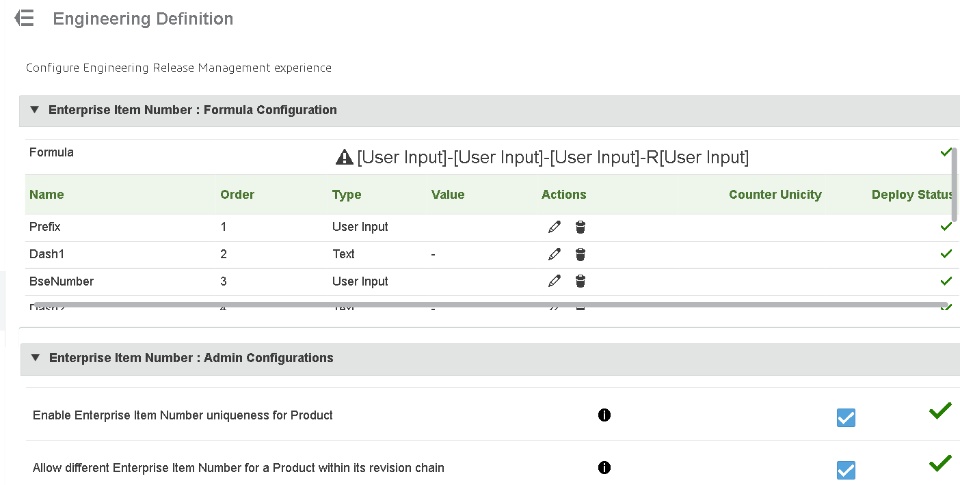
Task: Toggle Allow different Enterprise Item Number checkbox
Action: pyautogui.click(x=846, y=469)
